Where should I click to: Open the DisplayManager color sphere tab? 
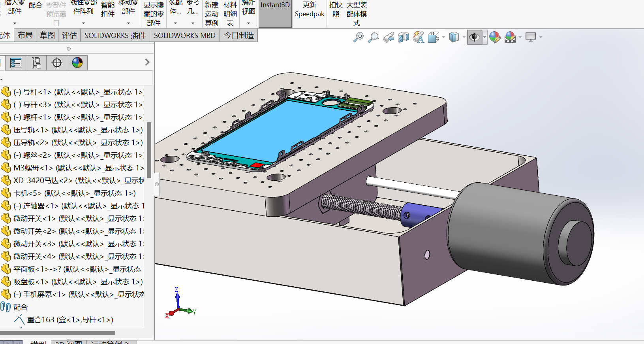[77, 63]
